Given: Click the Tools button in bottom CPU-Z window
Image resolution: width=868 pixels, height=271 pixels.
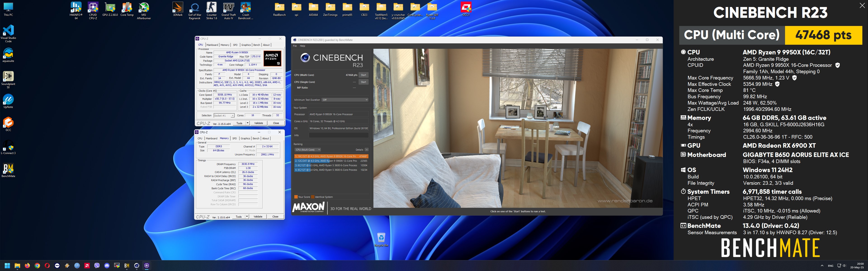Looking at the screenshot, I should (x=238, y=217).
